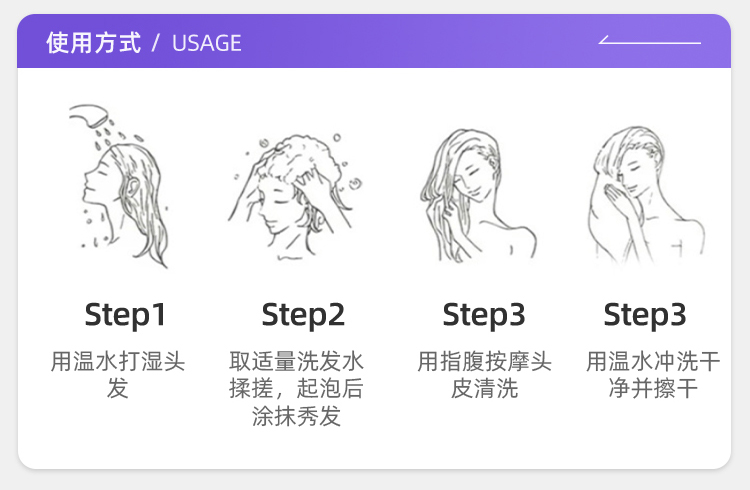Click the text 用指腹按摩头皮清洗

pos(484,374)
